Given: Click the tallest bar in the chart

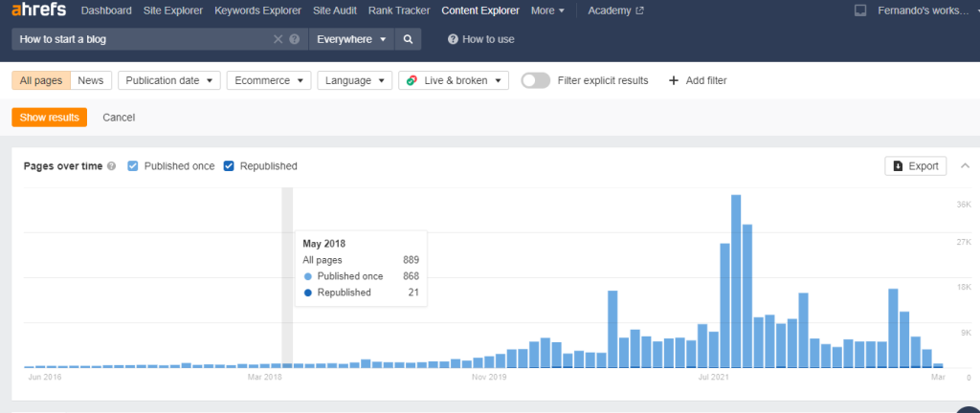Looking at the screenshot, I should click(736, 281).
